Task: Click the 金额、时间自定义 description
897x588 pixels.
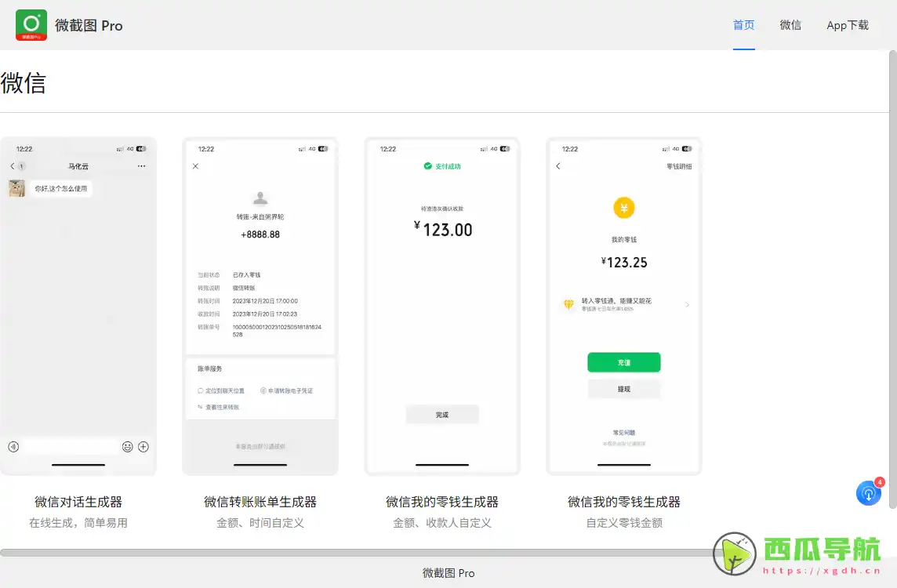Action: click(260, 523)
